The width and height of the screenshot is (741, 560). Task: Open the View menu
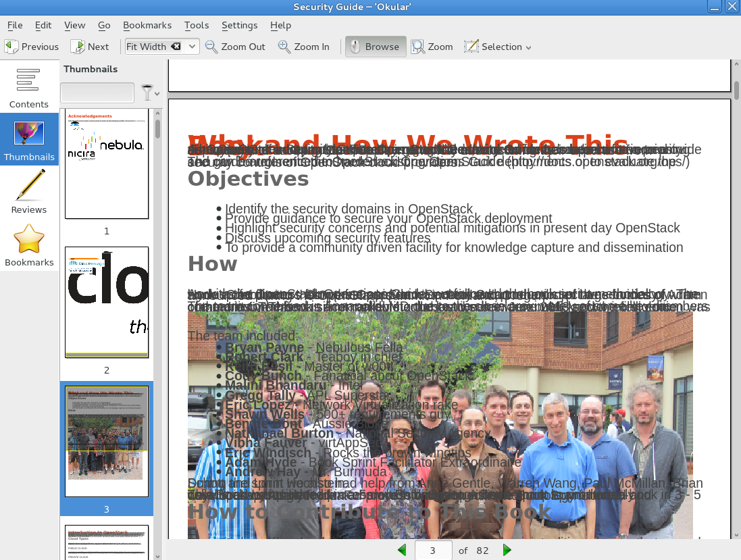click(75, 26)
